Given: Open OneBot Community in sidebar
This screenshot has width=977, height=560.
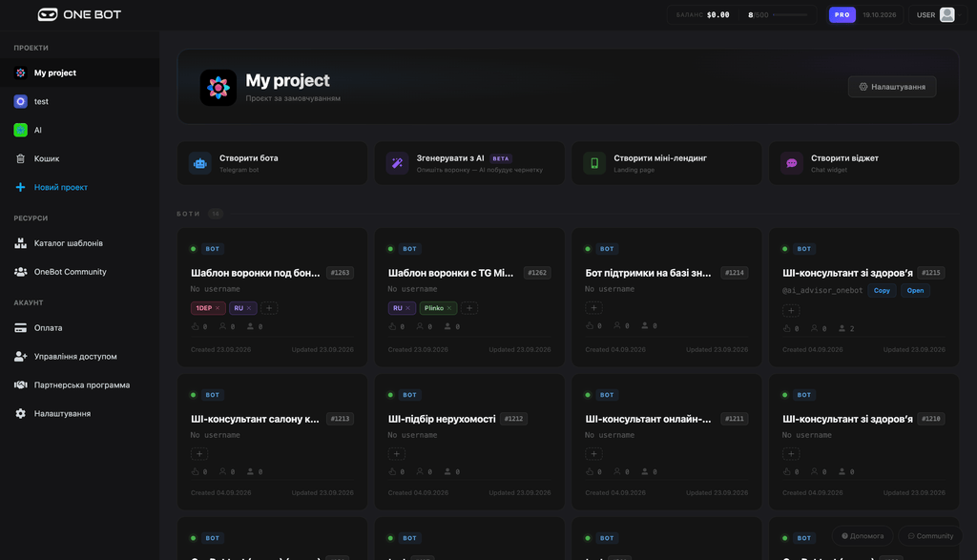Looking at the screenshot, I should [80, 272].
